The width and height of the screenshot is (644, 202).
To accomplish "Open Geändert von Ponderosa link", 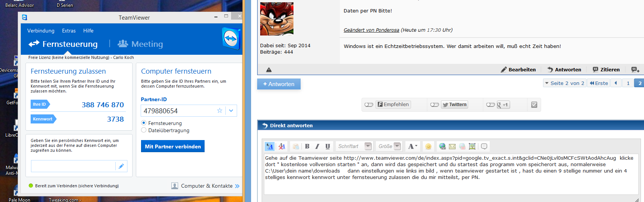I will pos(371,30).
